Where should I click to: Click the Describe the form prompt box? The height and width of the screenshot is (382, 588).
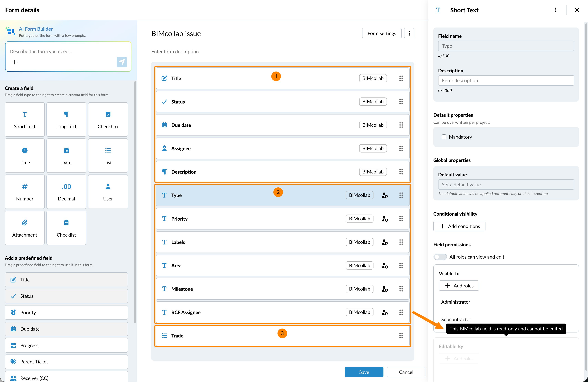coord(68,57)
